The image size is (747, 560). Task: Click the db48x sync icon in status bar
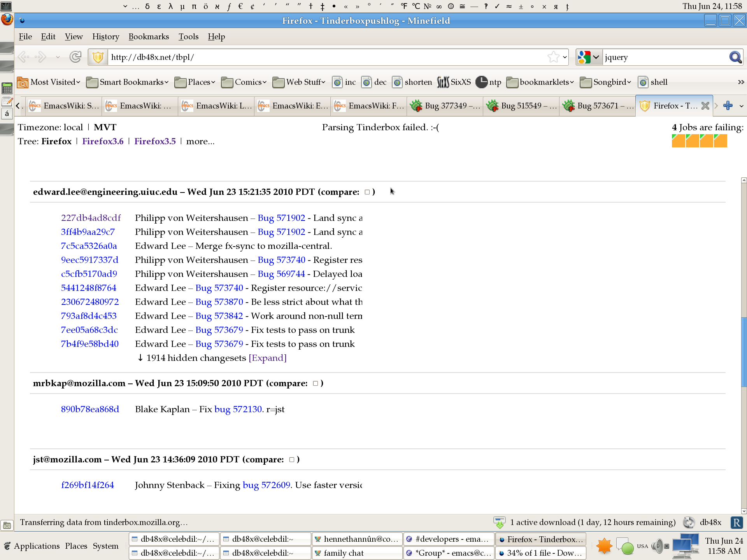(x=689, y=522)
